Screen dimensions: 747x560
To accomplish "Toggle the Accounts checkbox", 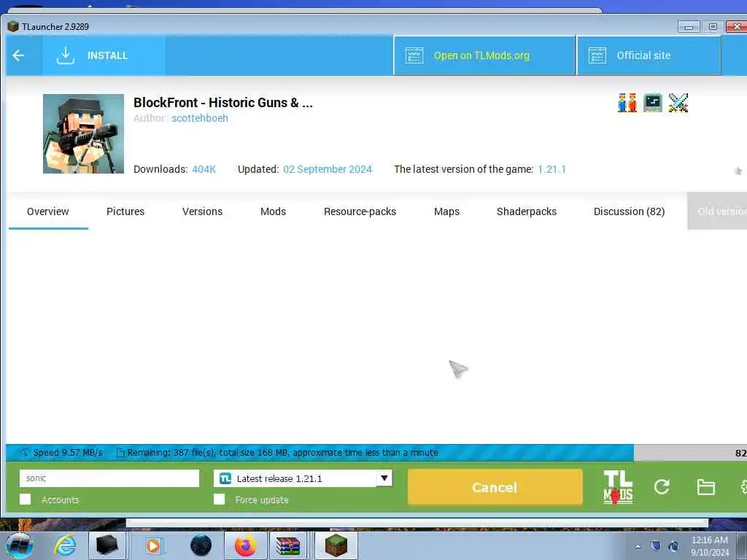I will 26,499.
